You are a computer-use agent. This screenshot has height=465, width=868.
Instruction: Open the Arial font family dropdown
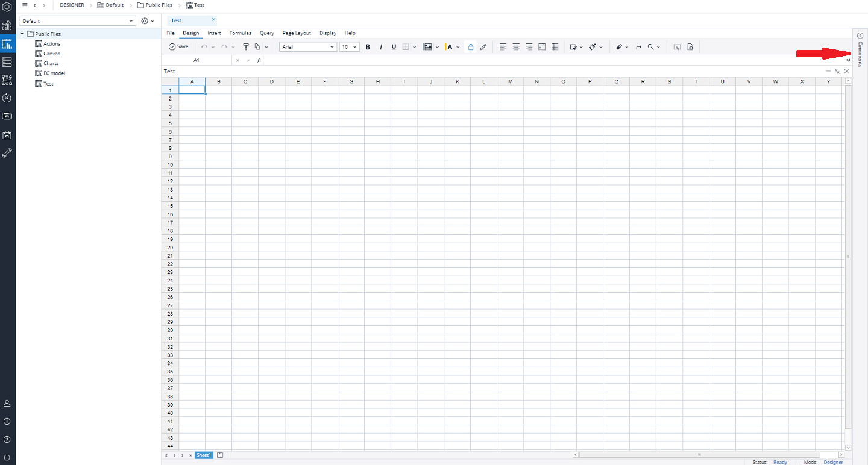coord(307,47)
